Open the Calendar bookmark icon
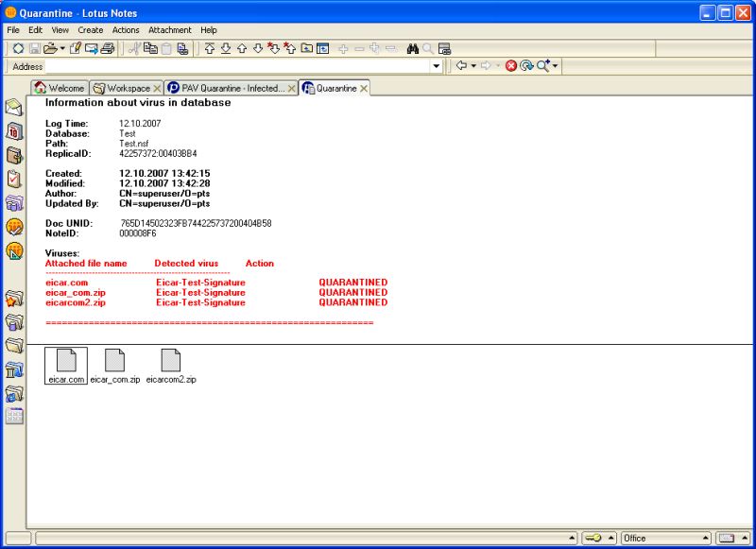The height and width of the screenshot is (549, 756). pos(14,131)
